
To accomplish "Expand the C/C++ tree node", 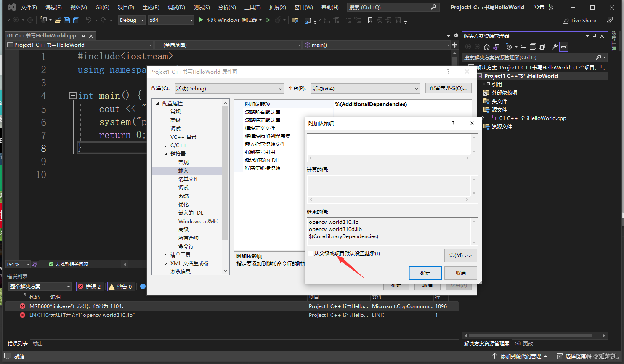I will (x=165, y=146).
